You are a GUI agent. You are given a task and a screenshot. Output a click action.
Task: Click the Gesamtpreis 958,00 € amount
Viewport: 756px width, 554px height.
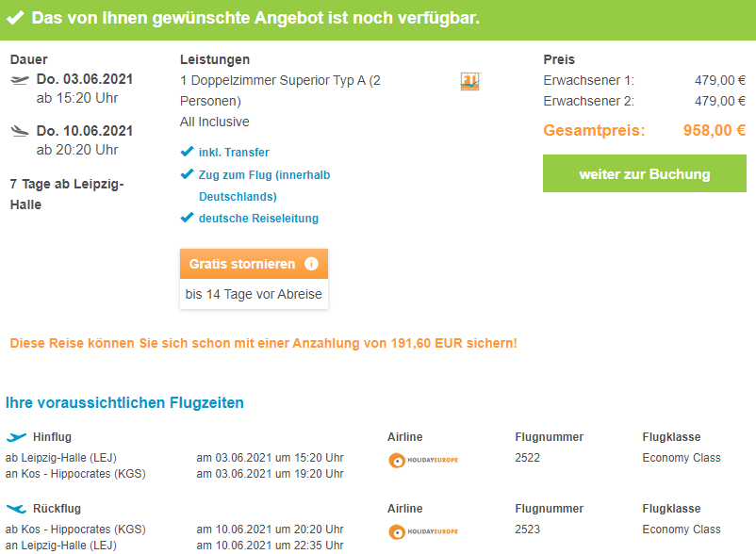tap(714, 131)
